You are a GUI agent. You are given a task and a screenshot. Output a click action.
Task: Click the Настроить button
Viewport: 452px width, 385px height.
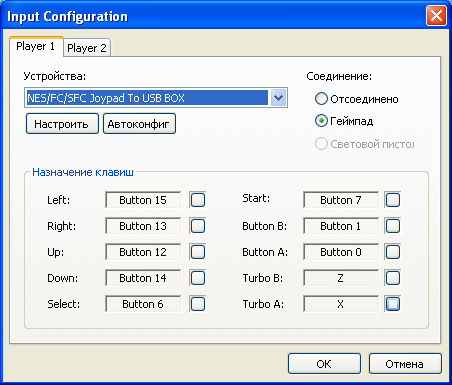point(62,124)
